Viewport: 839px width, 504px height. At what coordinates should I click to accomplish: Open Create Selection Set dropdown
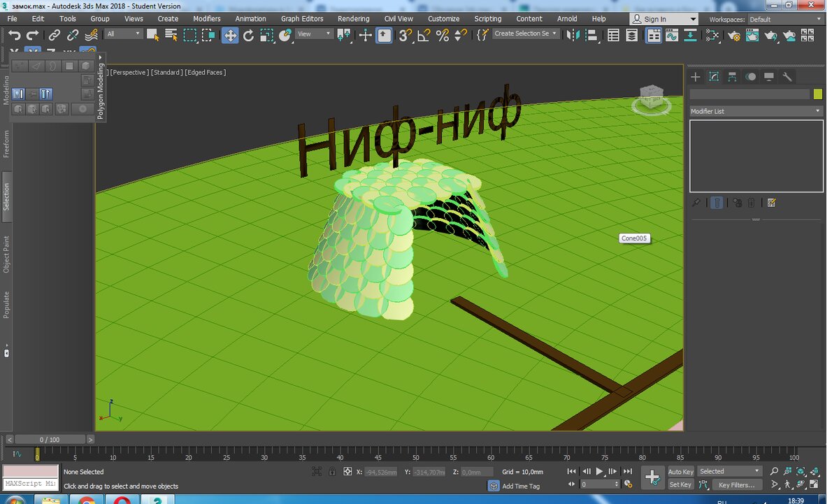526,34
